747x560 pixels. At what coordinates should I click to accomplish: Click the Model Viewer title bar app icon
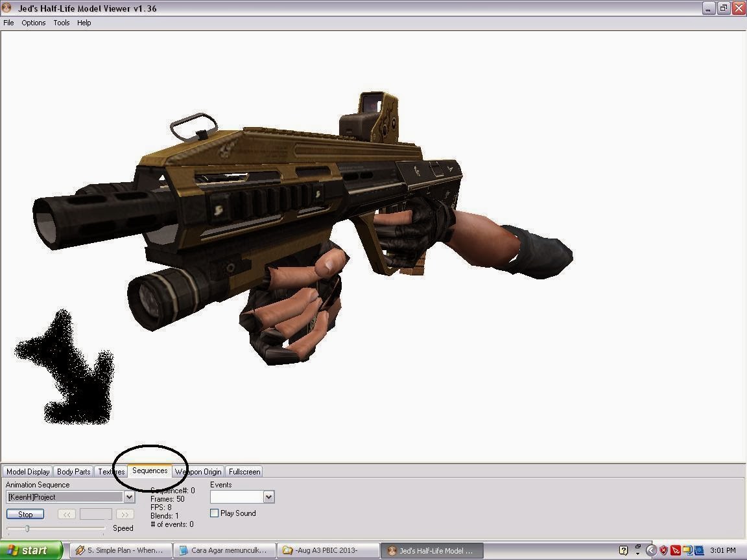click(6, 8)
